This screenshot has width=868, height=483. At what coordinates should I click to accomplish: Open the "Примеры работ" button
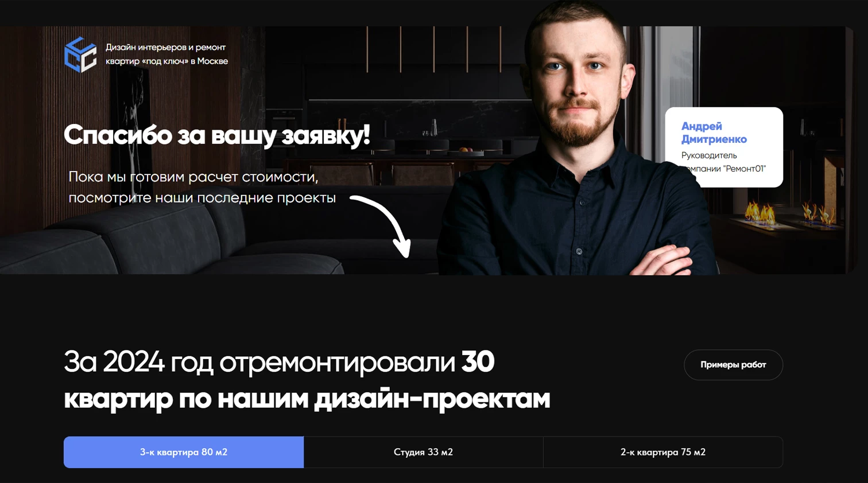733,365
